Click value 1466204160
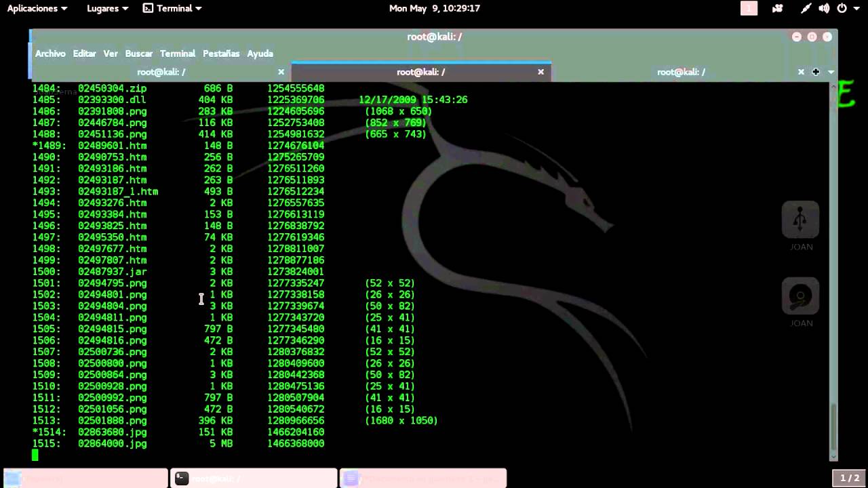The height and width of the screenshot is (488, 868). coord(296,432)
